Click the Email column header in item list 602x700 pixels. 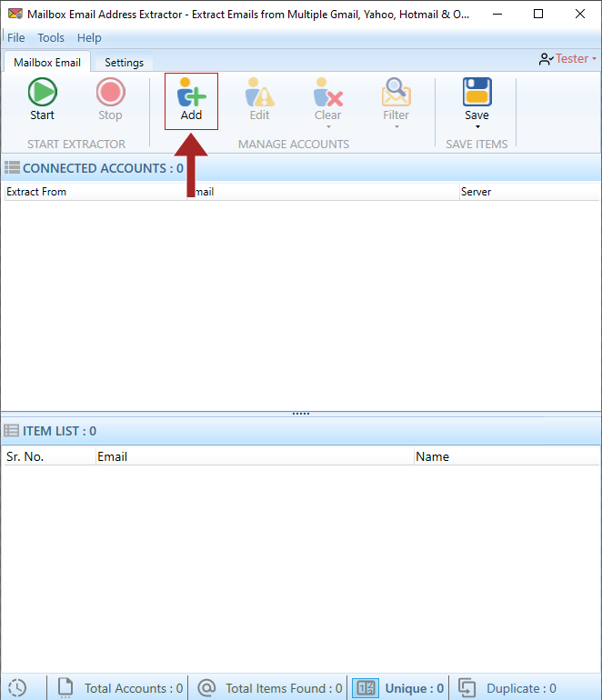[x=255, y=456]
